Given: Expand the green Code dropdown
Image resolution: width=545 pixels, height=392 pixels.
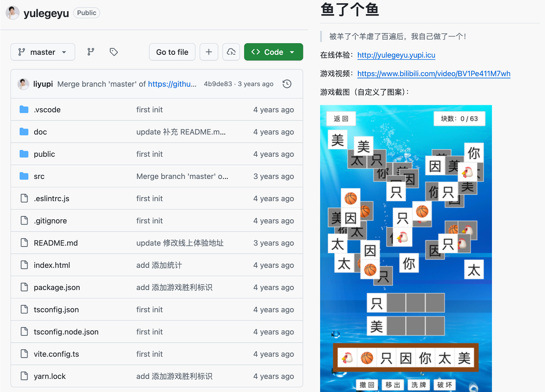Looking at the screenshot, I should [x=273, y=52].
